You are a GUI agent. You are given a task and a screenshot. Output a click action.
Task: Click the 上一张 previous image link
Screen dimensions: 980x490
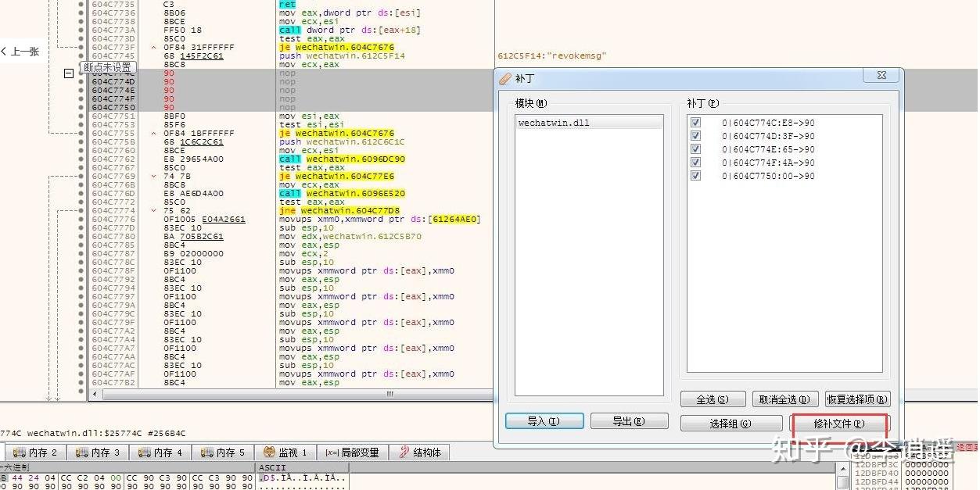click(20, 52)
